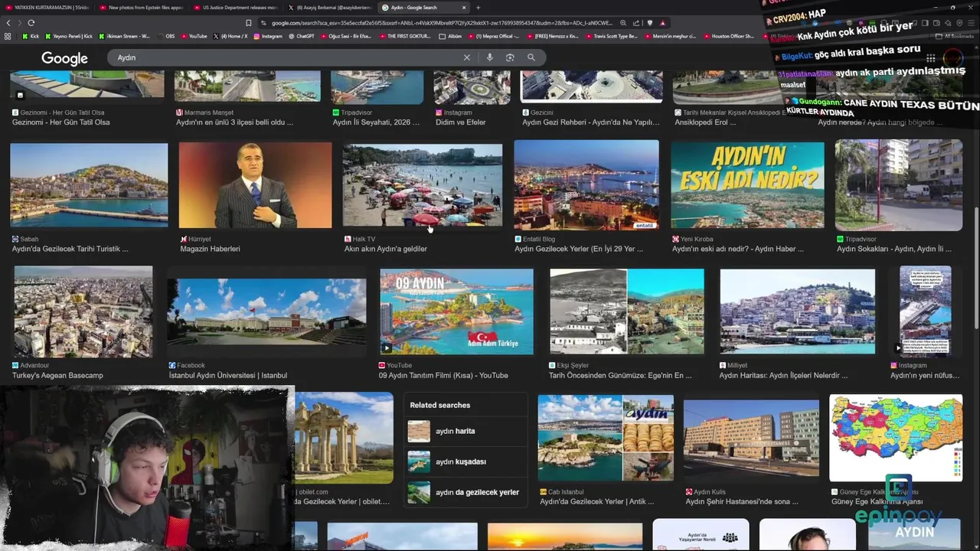Viewport: 980px width, 551px height.
Task: Open Milliyet Aydın Haritası link
Action: (x=783, y=375)
